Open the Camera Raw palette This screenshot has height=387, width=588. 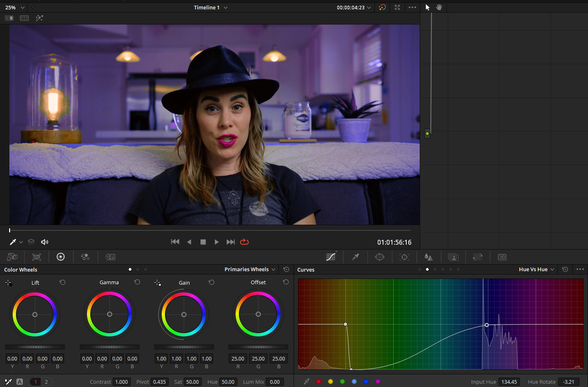(12, 257)
